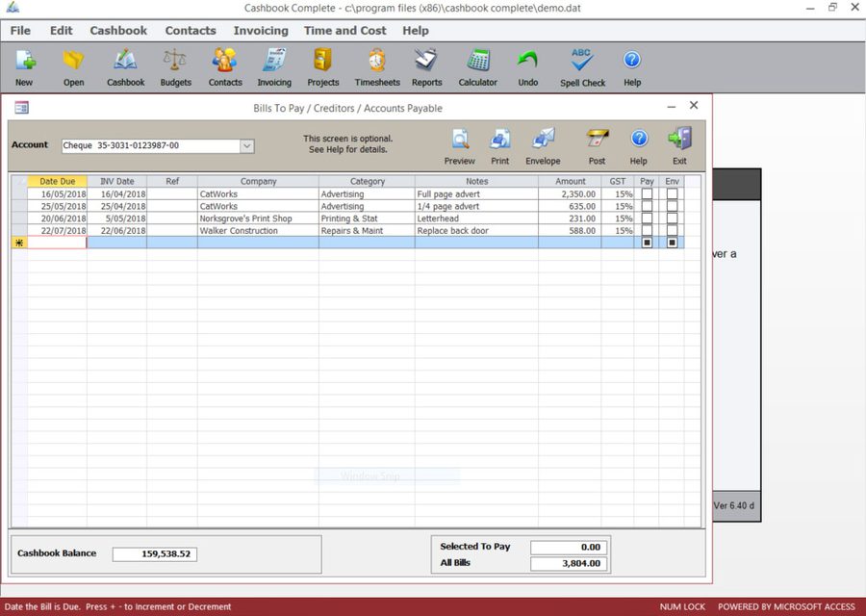Click the GST column header
The image size is (866, 616).
tap(618, 181)
